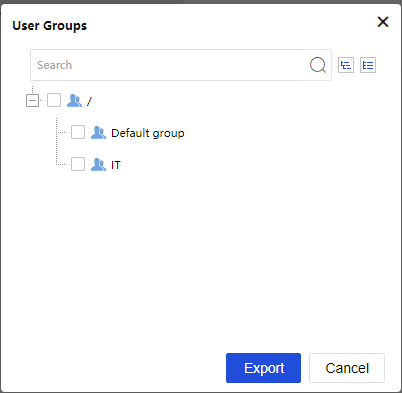Close the User Groups dialog

[383, 22]
